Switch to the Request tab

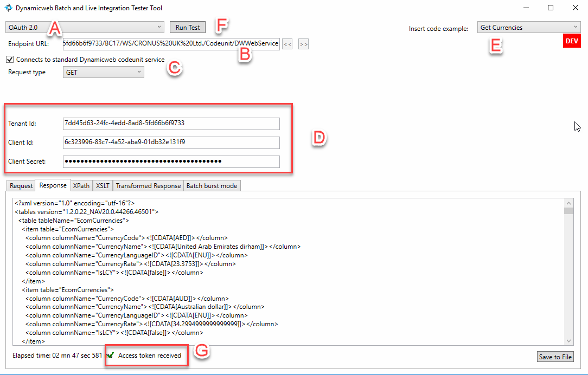pyautogui.click(x=21, y=186)
